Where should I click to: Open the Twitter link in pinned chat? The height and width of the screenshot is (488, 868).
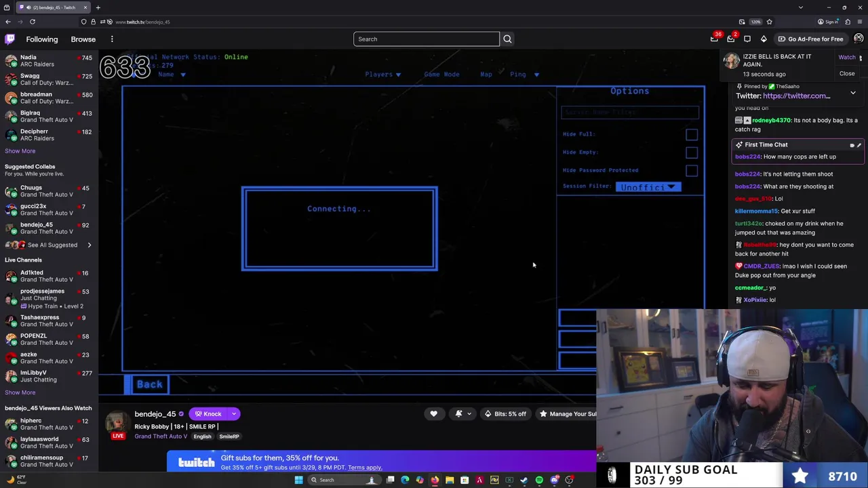tap(797, 96)
